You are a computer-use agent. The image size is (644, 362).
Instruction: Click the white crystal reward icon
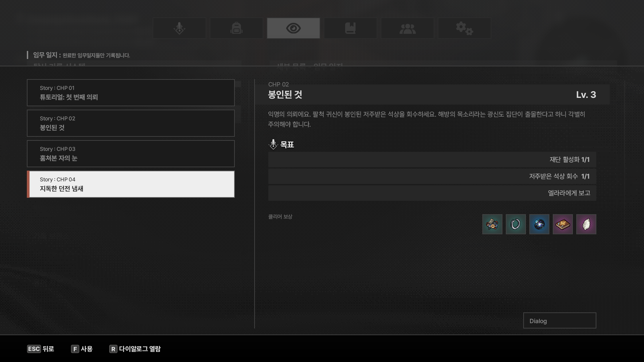[x=586, y=224]
